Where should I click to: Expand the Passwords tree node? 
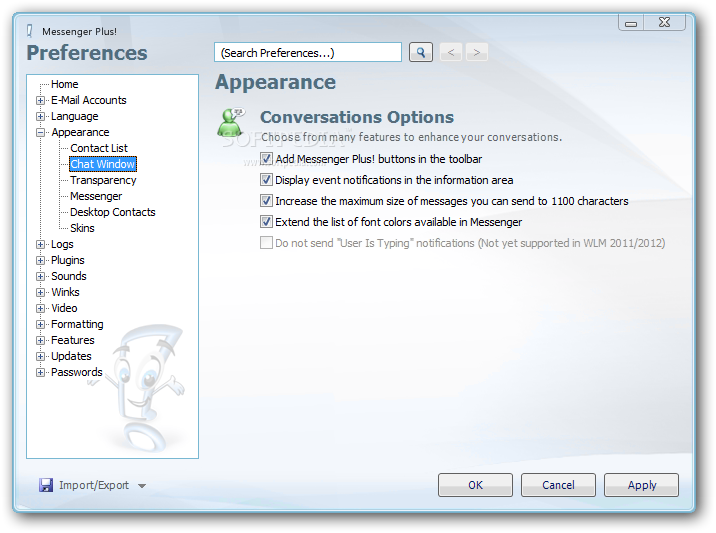click(x=41, y=372)
